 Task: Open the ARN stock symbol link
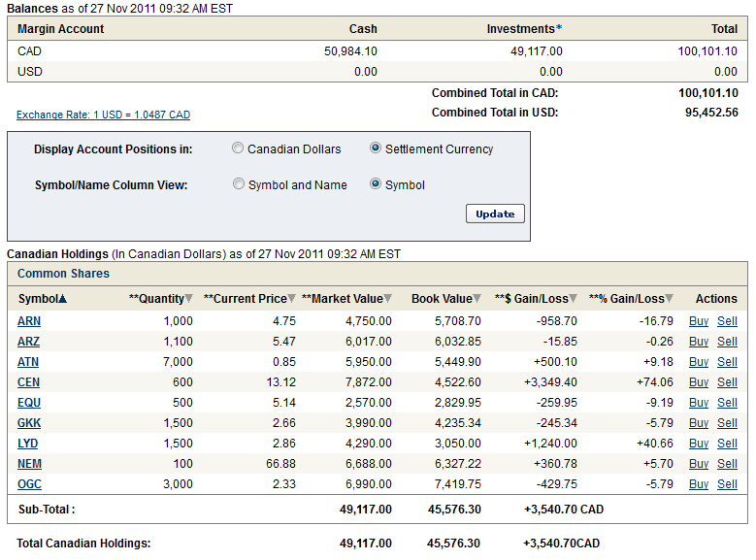[x=29, y=321]
